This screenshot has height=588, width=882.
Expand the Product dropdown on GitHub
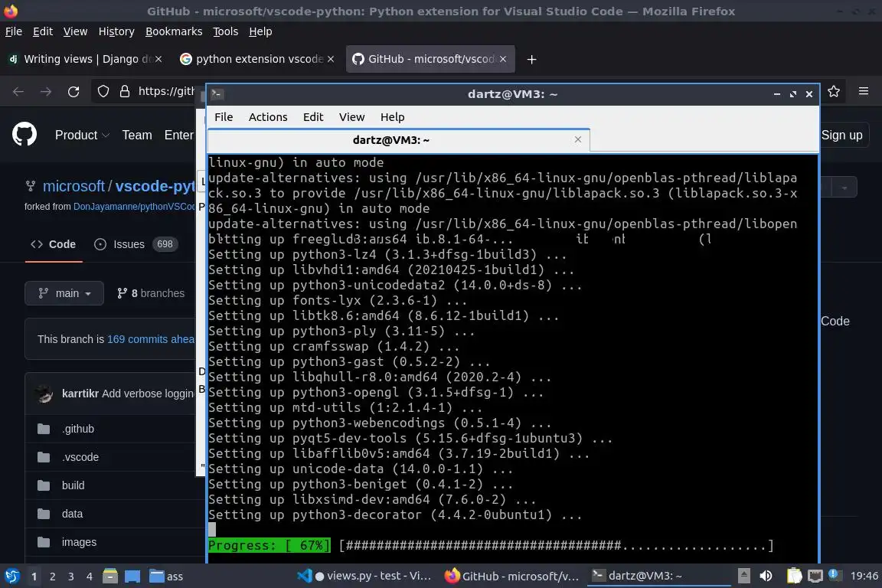click(82, 135)
